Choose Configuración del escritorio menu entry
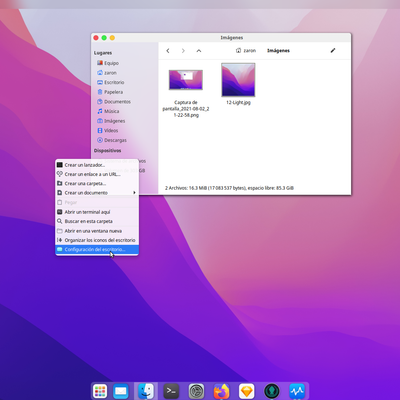The width and height of the screenshot is (400, 400). tap(97, 250)
